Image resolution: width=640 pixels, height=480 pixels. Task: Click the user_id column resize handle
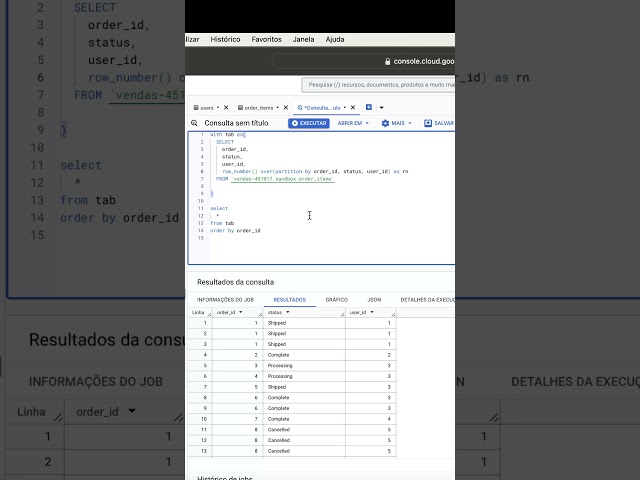[x=393, y=314]
